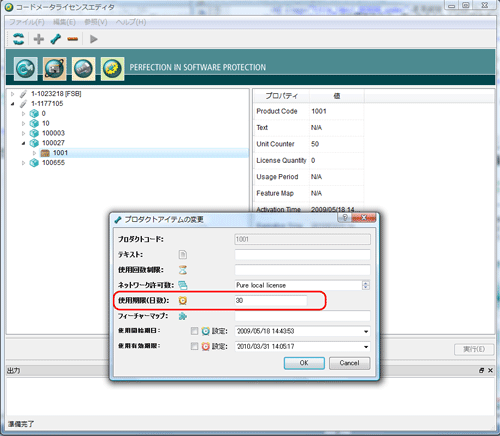Click the usage period field showing 30
This screenshot has height=436, width=500.
pyautogui.click(x=271, y=301)
